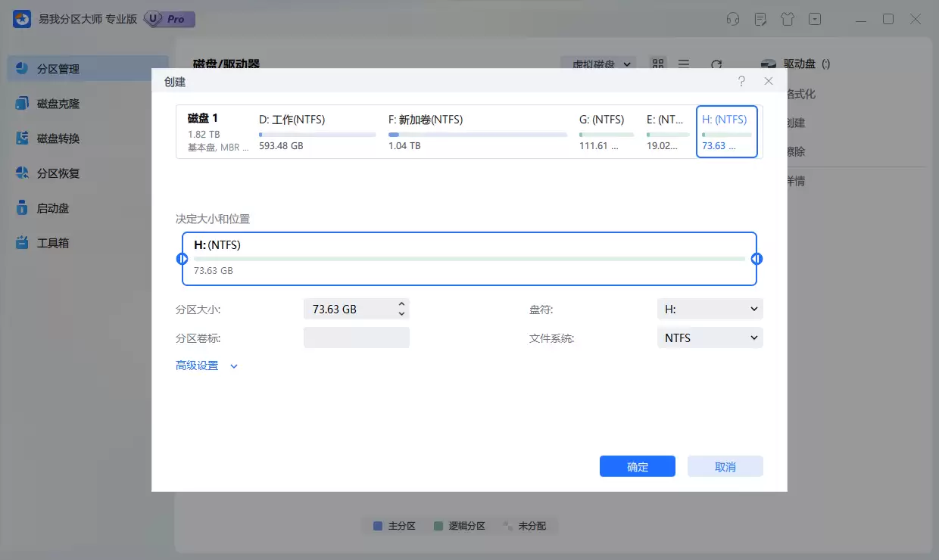Open the 盘符 drive letter dropdown

[x=709, y=309]
